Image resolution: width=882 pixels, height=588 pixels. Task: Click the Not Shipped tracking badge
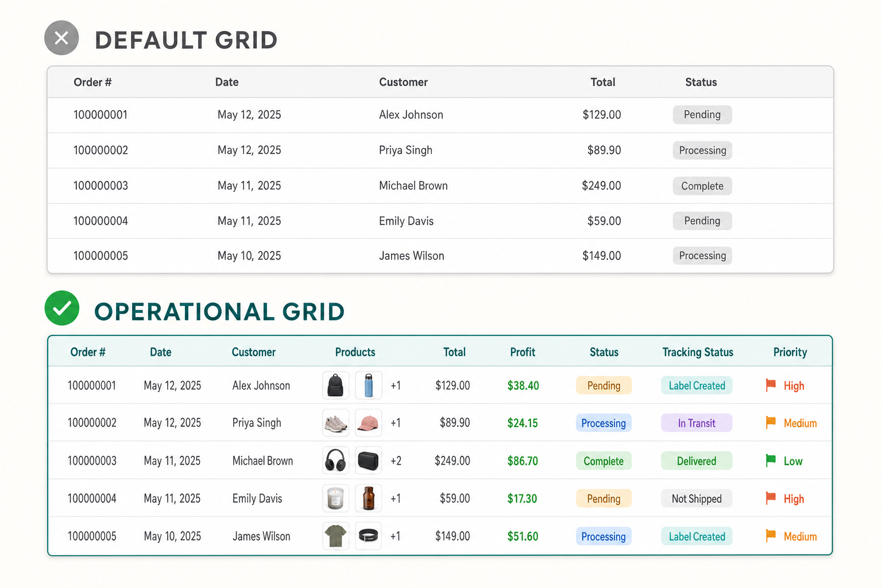[697, 498]
